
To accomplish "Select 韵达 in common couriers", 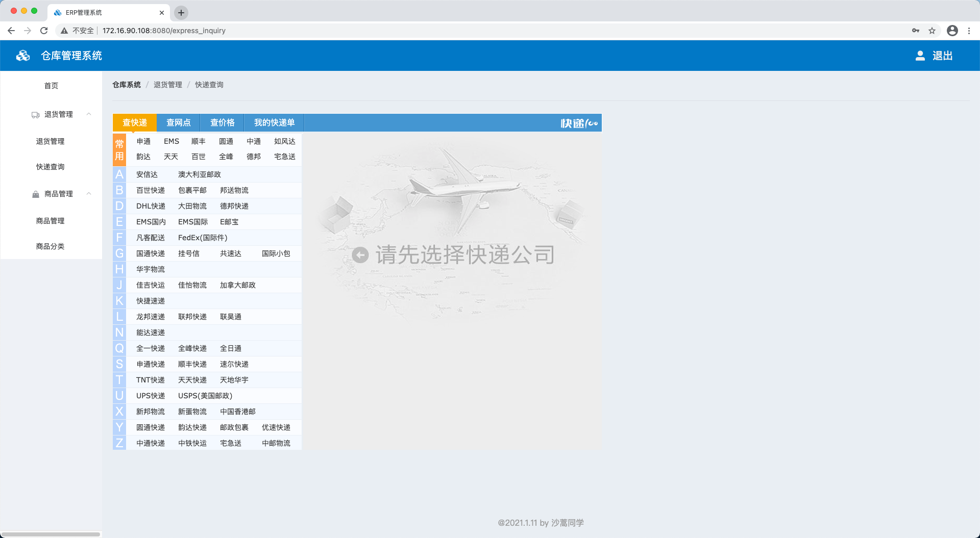I will pyautogui.click(x=143, y=157).
